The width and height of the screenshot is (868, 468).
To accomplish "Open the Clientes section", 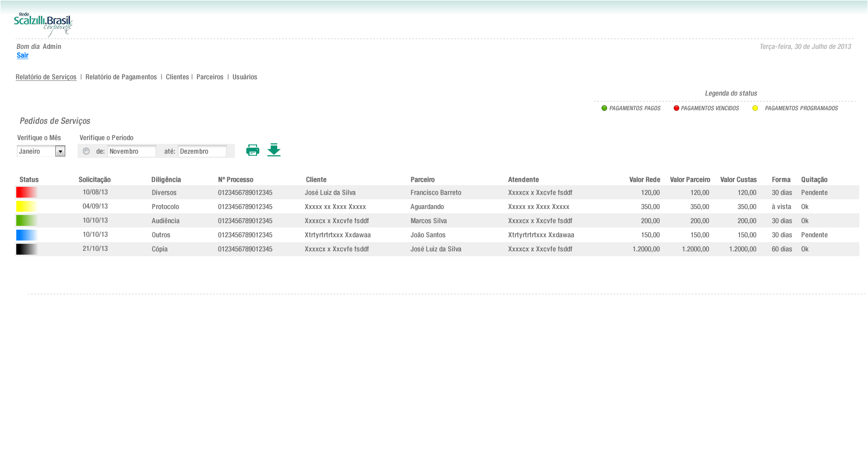I will tap(177, 77).
